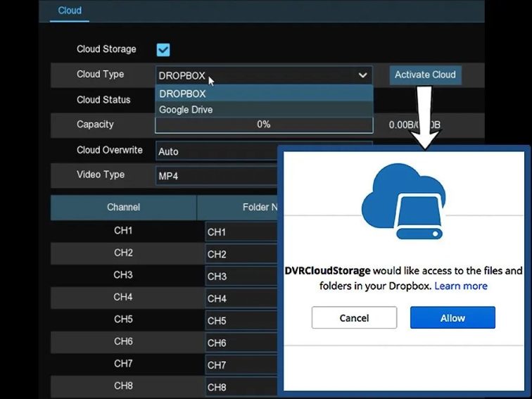Edit the CH6 folder name field
This screenshot has width=532, height=399.
pyautogui.click(x=241, y=343)
